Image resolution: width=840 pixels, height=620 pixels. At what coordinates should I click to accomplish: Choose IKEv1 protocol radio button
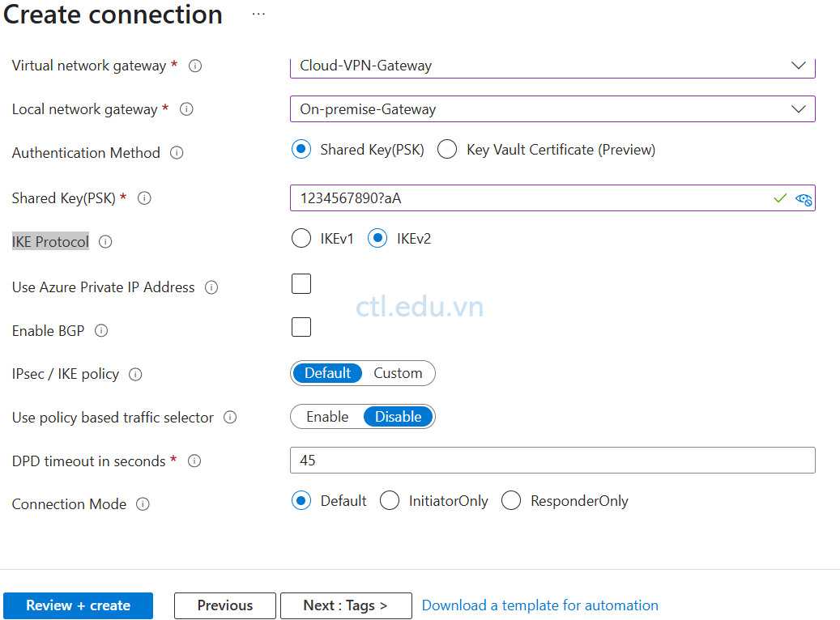click(301, 238)
